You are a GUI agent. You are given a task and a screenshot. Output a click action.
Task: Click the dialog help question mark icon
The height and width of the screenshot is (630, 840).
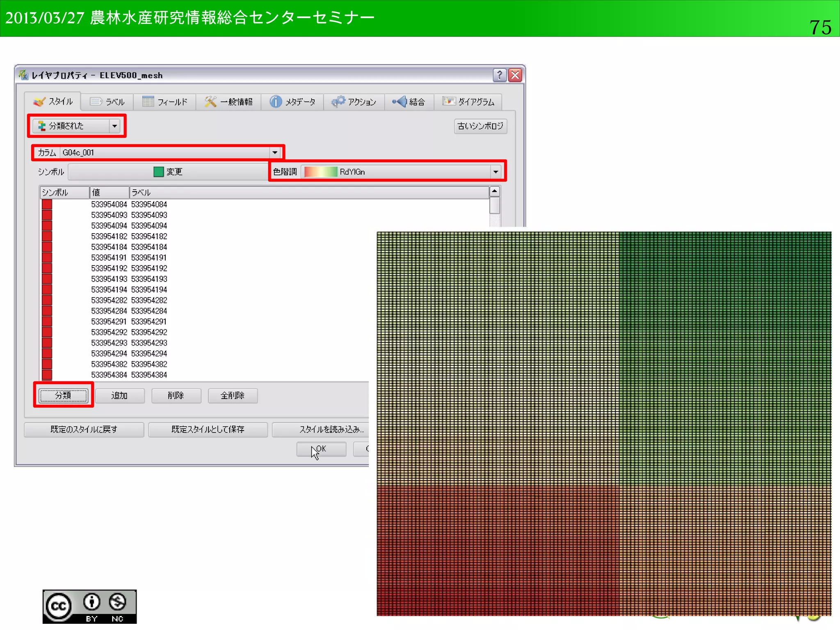click(x=500, y=75)
